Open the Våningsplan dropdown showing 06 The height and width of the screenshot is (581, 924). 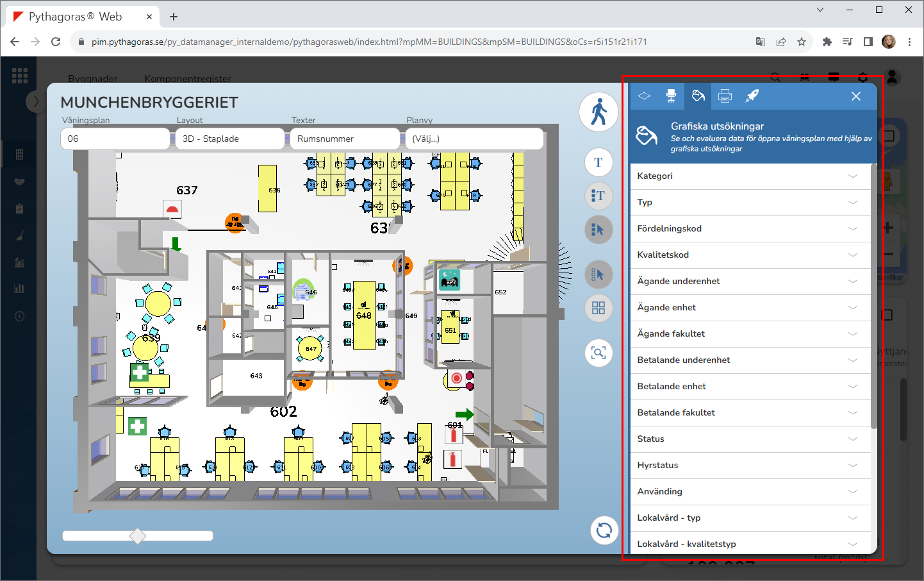115,139
